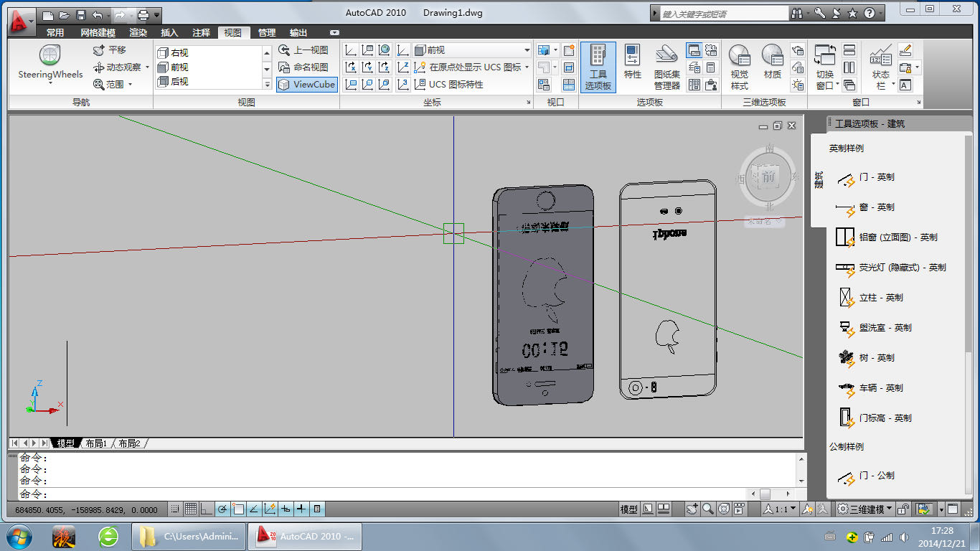Switch to the 常用 ribbon tab
Screen dimensions: 980x551
pos(55,32)
